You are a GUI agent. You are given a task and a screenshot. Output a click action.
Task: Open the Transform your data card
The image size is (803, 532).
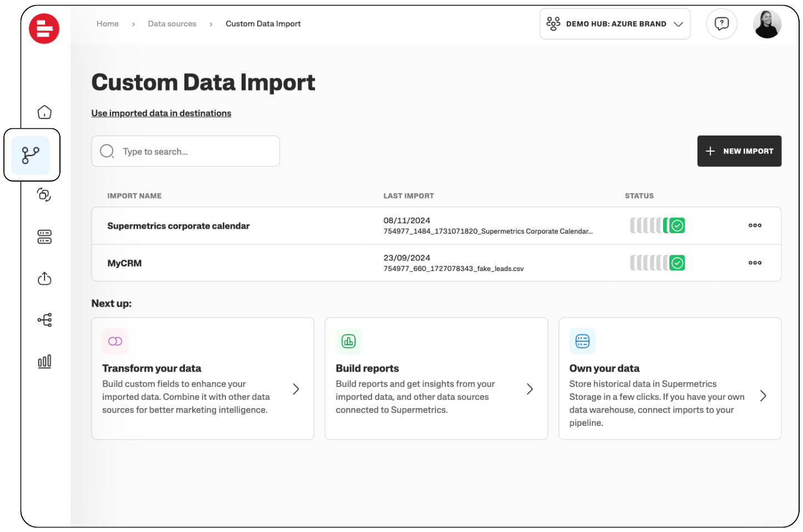[x=202, y=379]
